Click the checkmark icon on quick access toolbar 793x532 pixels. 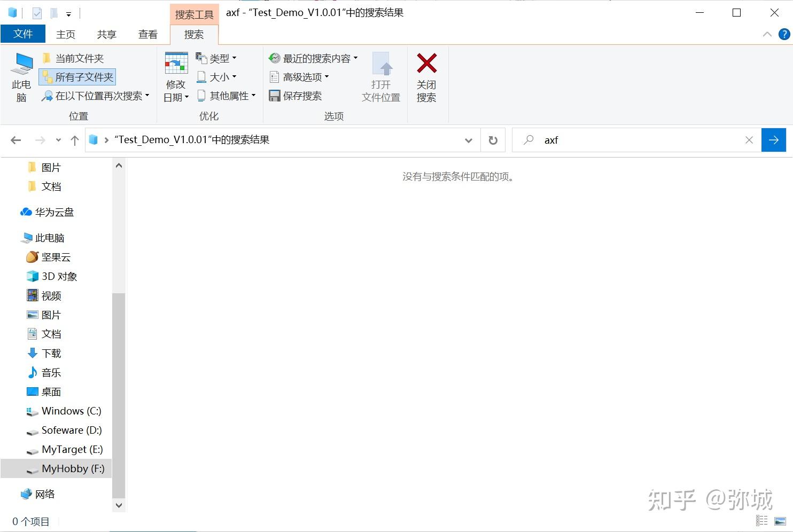tap(36, 12)
